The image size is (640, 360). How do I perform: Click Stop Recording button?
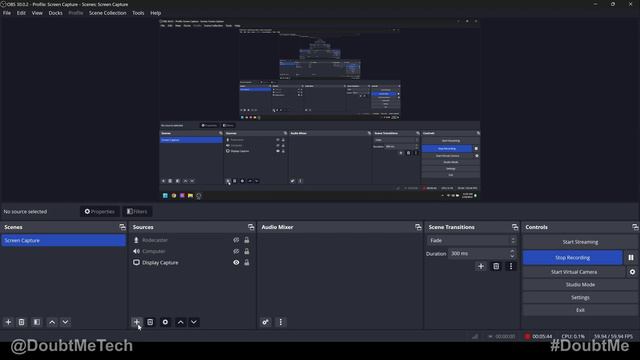point(573,258)
